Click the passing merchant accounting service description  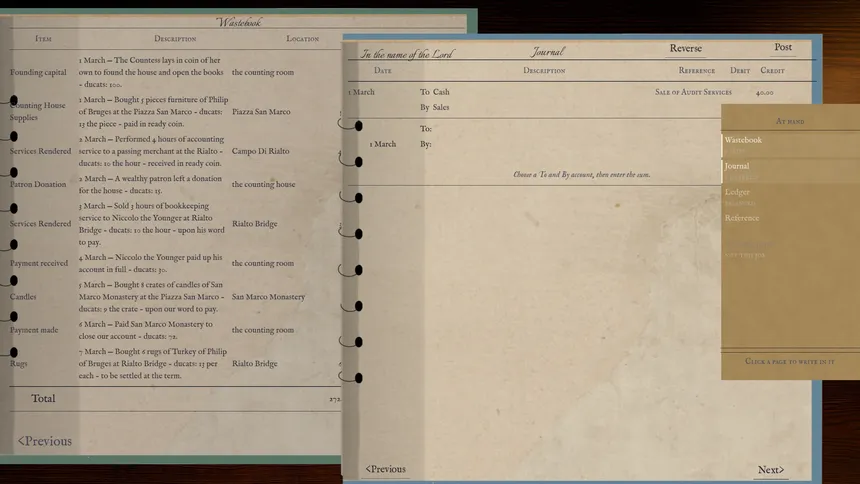[151, 151]
